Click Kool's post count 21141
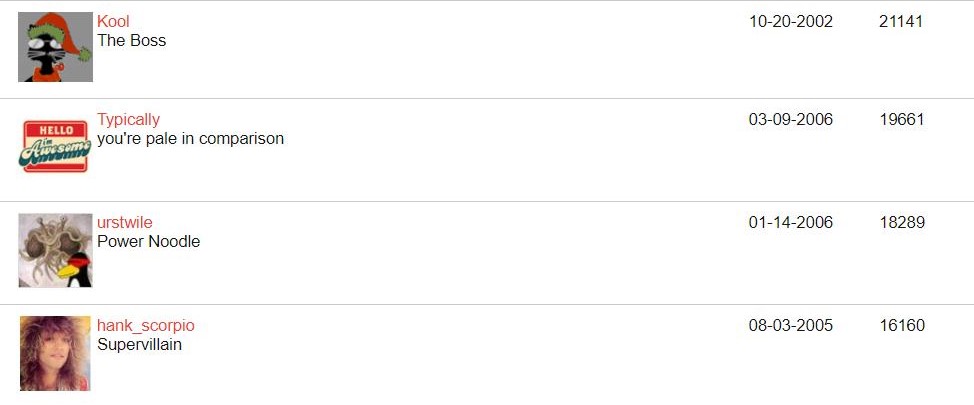This screenshot has width=974, height=405. [901, 22]
